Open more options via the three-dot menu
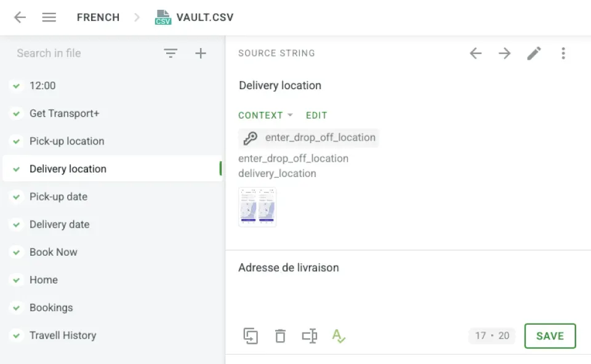The height and width of the screenshot is (364, 591). pyautogui.click(x=563, y=53)
